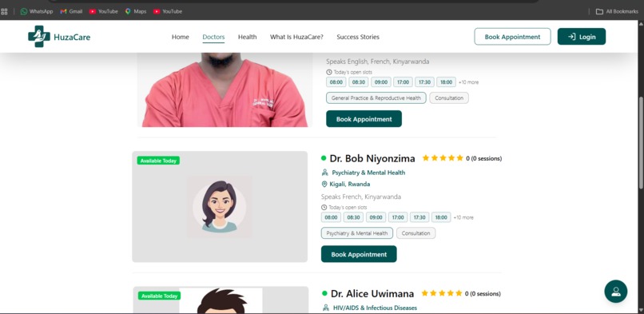This screenshot has width=644, height=314.
Task: Click the General Practice & Reproductive Health tag
Action: click(x=376, y=97)
